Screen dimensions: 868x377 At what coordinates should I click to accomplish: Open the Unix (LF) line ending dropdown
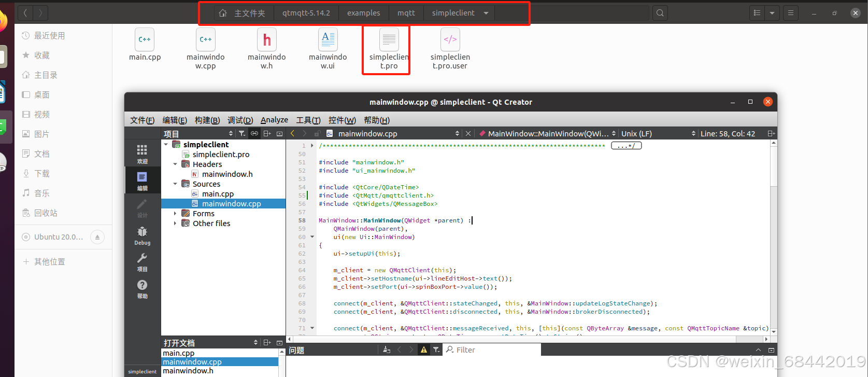693,133
